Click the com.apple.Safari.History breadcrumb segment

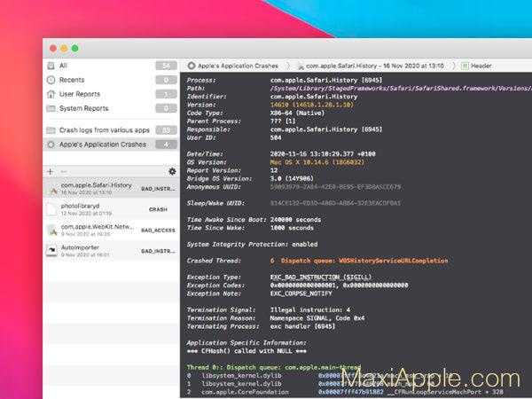(x=375, y=66)
